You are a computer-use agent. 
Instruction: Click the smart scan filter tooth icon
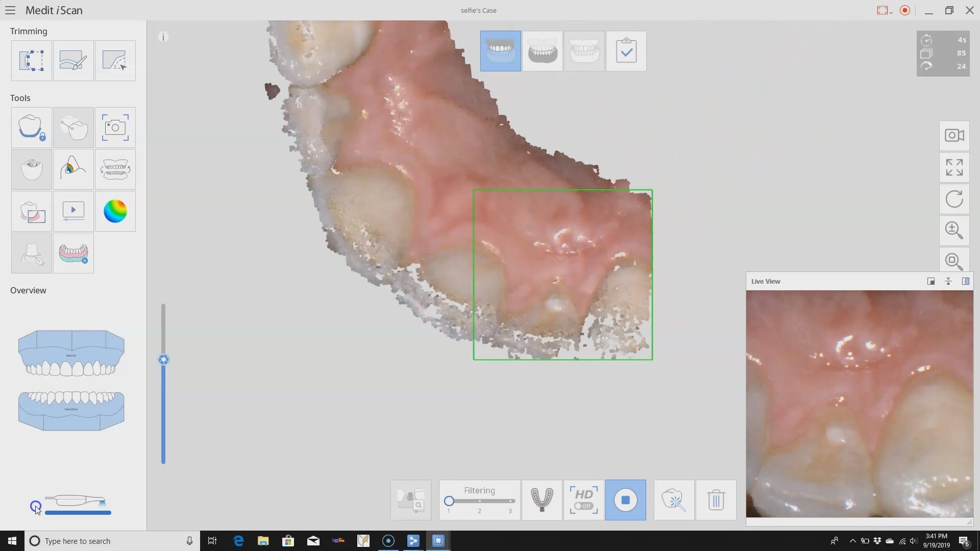[674, 500]
